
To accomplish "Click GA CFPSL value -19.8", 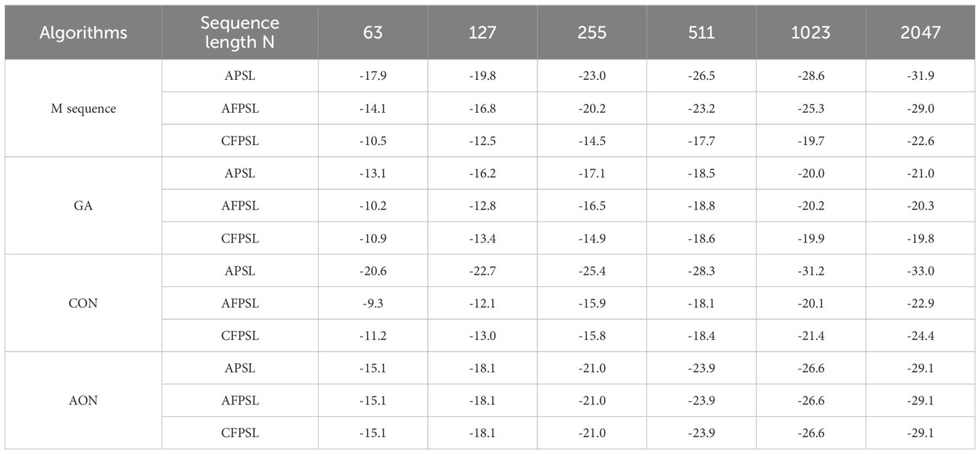I will pyautogui.click(x=920, y=238).
